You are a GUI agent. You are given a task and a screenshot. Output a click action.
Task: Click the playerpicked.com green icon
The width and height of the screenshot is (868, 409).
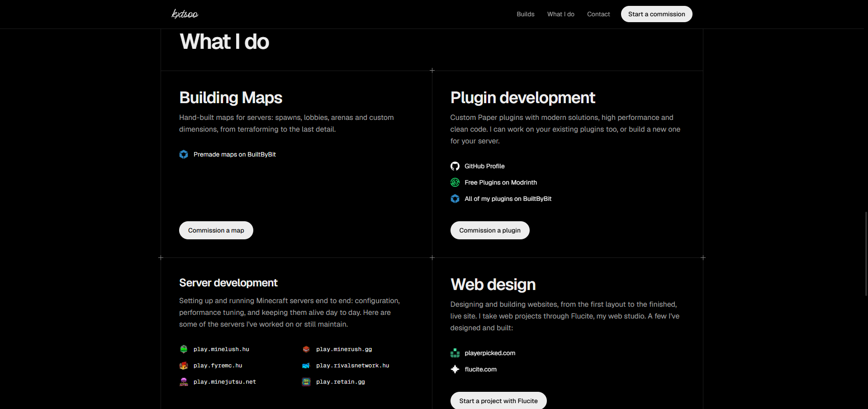click(455, 353)
